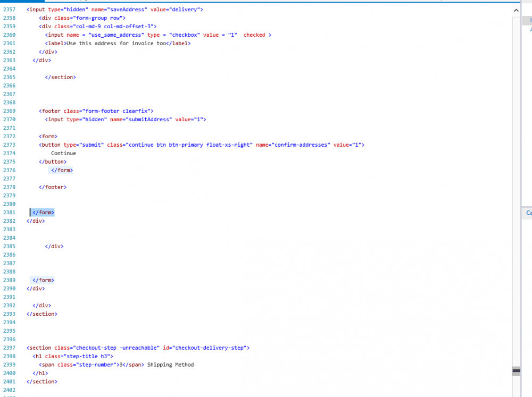This screenshot has height=397, width=532.
Task: Click line number 2369
Action: pyautogui.click(x=9, y=111)
